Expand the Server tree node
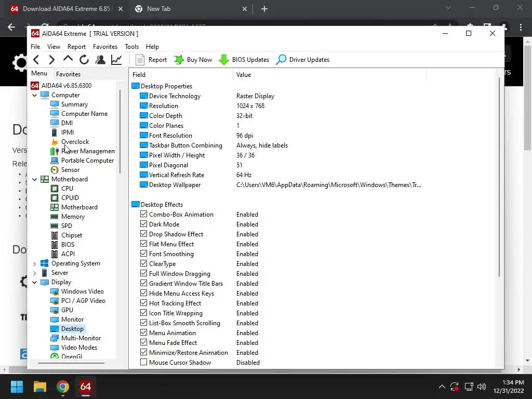This screenshot has height=399, width=532. 35,273
